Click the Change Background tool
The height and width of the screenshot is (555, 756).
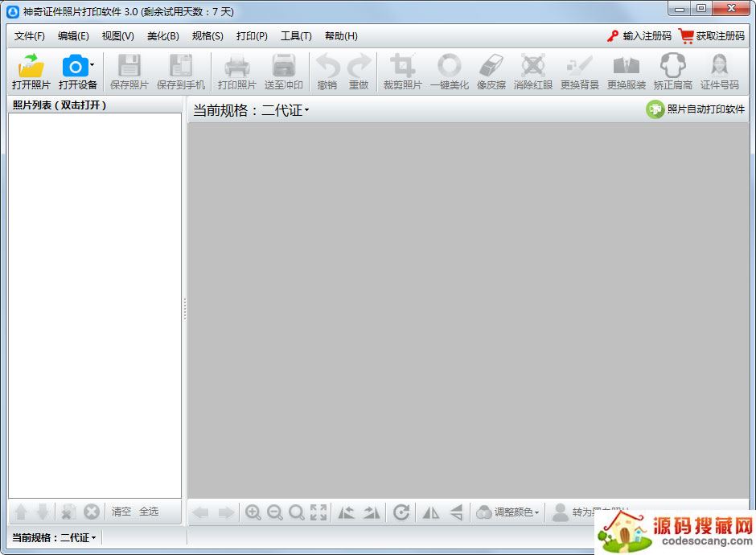coord(579,67)
